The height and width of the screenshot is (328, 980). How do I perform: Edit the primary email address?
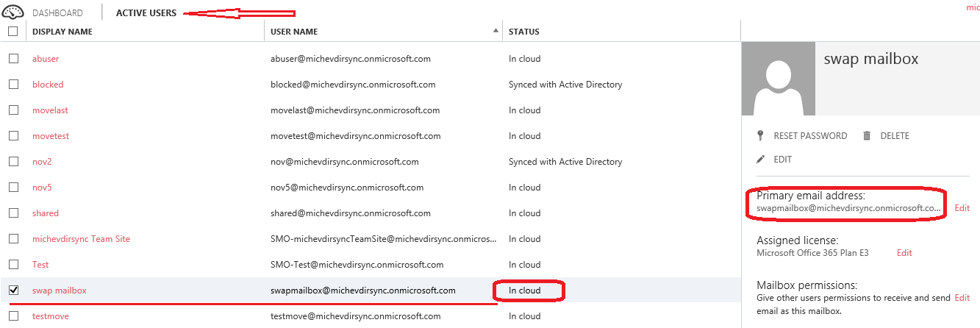coord(962,208)
